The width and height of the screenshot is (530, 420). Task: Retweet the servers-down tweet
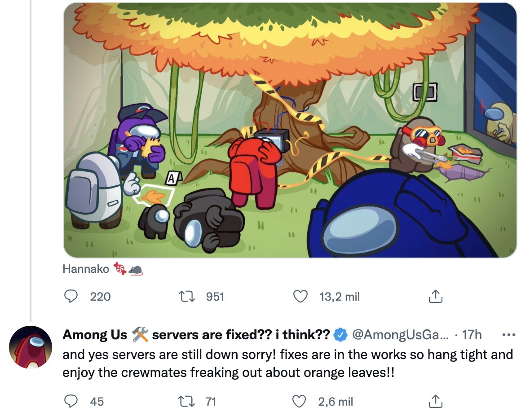click(x=185, y=401)
